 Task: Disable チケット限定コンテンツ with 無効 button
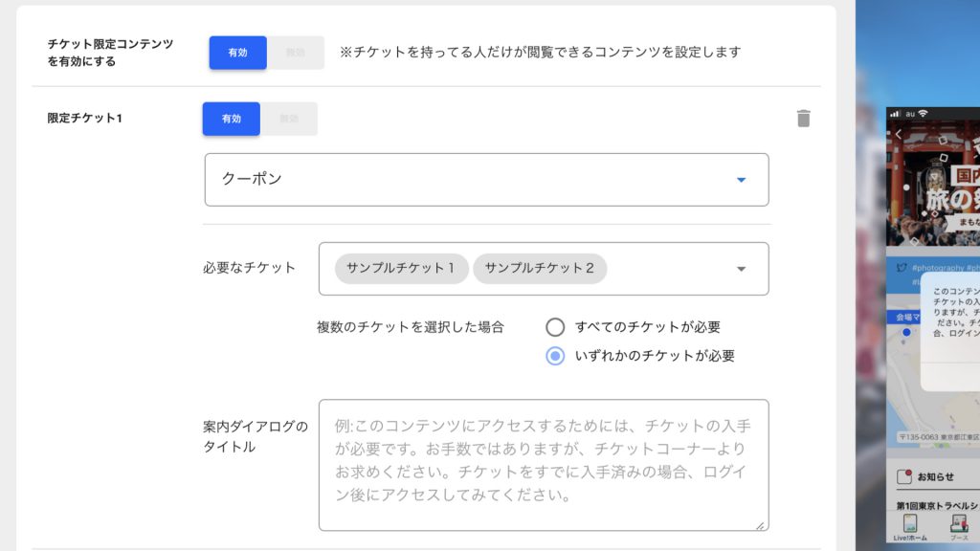coord(296,53)
